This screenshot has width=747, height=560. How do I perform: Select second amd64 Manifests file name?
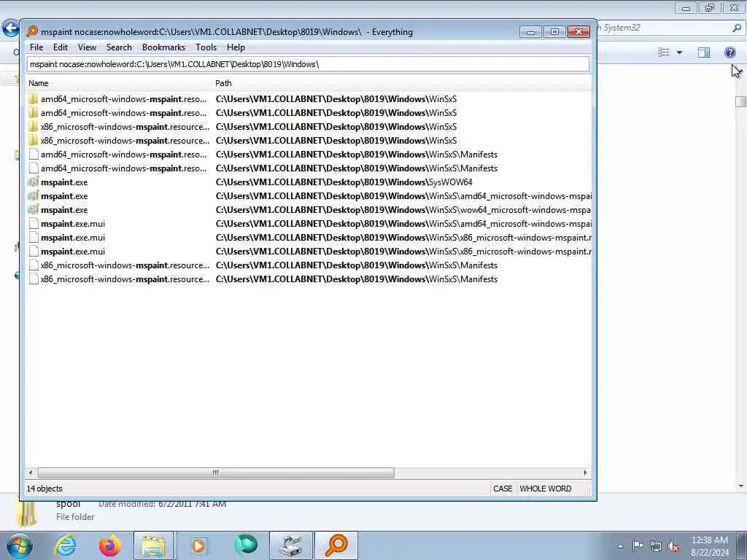(124, 168)
